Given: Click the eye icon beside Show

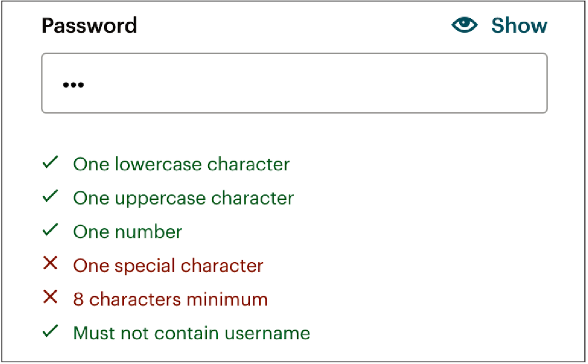Looking at the screenshot, I should [x=464, y=25].
